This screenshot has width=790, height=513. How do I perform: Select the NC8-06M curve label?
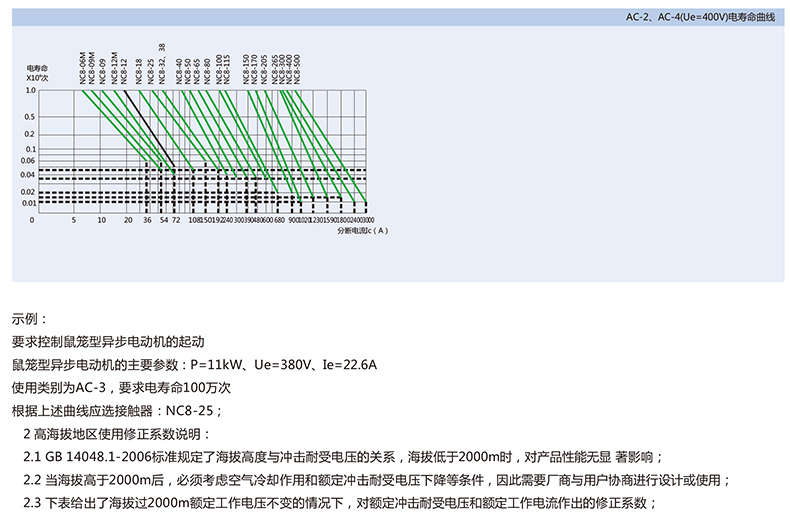click(x=83, y=70)
